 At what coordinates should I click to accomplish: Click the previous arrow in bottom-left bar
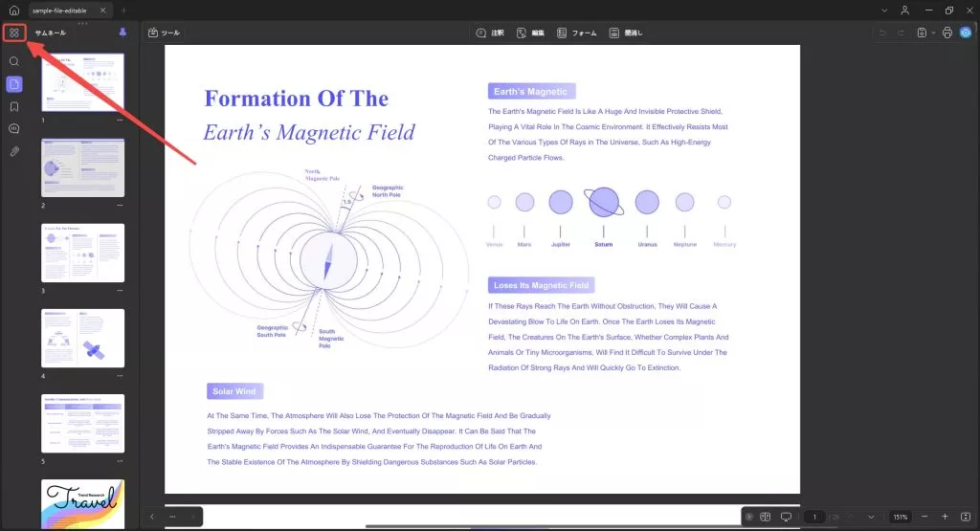[x=152, y=517]
